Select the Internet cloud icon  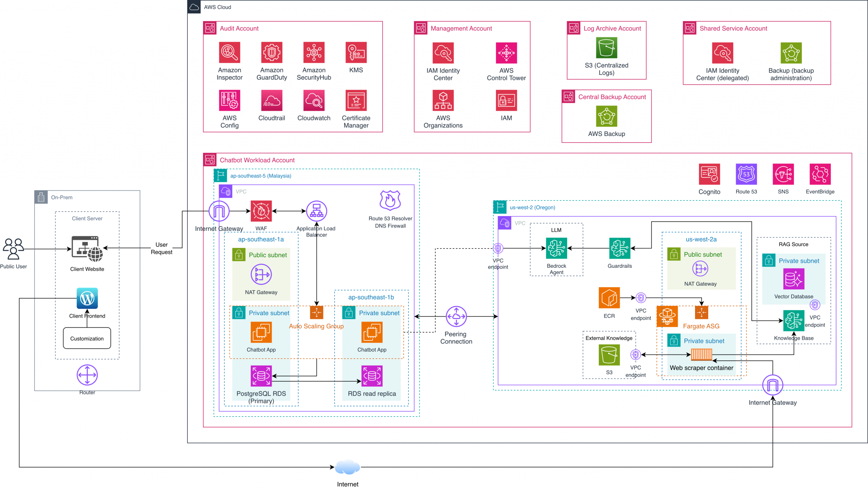pyautogui.click(x=348, y=468)
